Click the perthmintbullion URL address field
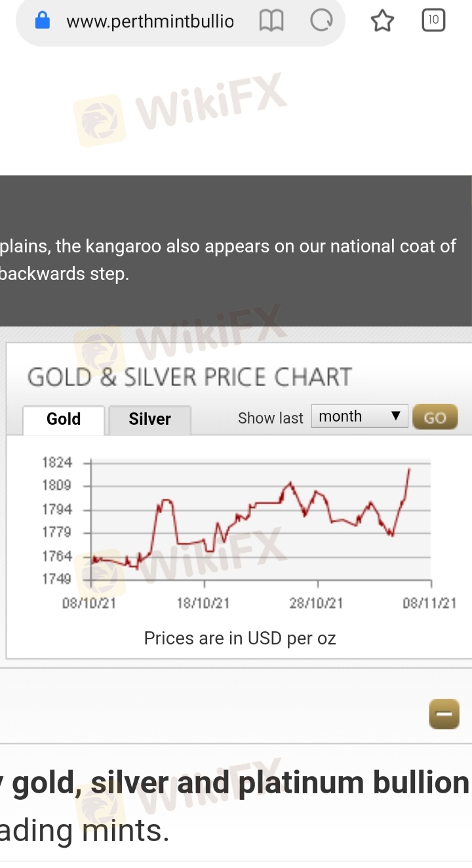The height and width of the screenshot is (868, 472). click(150, 21)
